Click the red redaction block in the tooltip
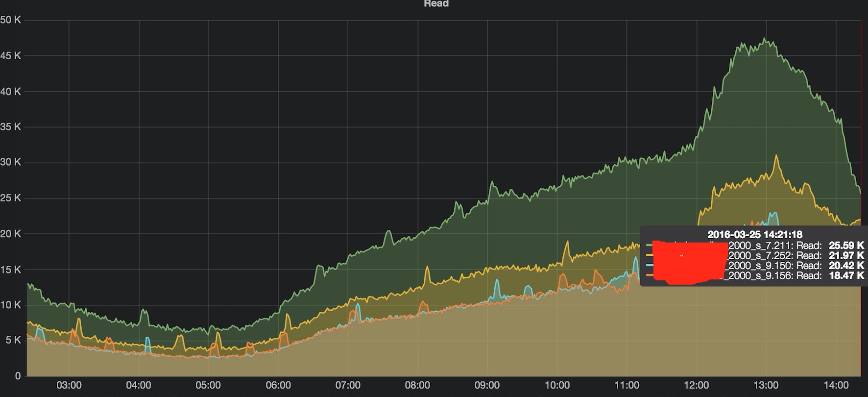 (691, 262)
